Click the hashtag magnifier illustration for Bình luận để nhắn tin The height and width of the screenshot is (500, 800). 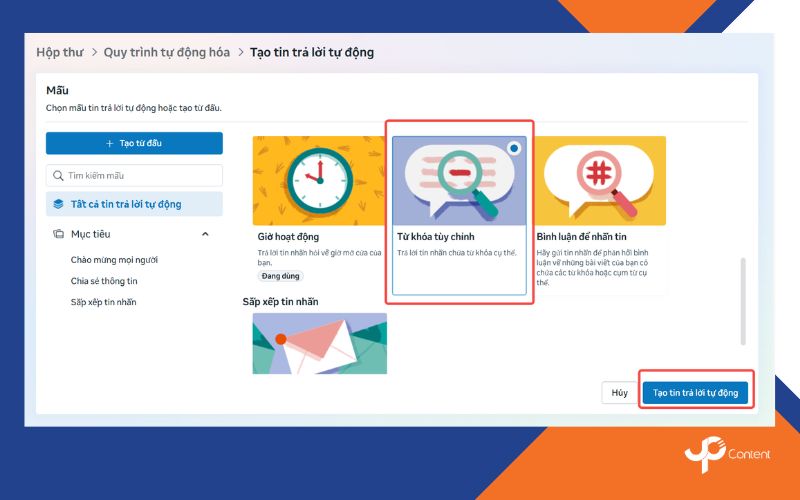[x=601, y=180]
